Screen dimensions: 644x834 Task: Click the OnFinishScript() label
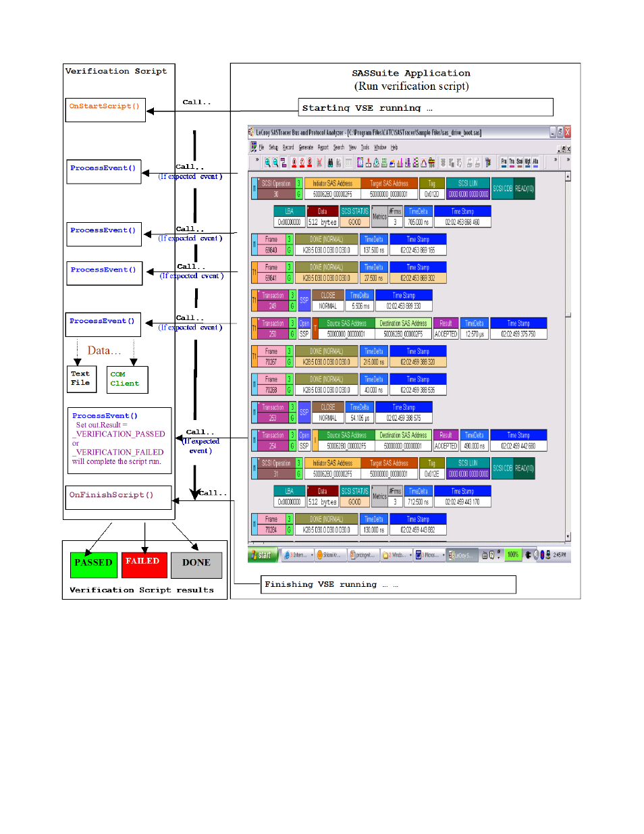(x=111, y=495)
